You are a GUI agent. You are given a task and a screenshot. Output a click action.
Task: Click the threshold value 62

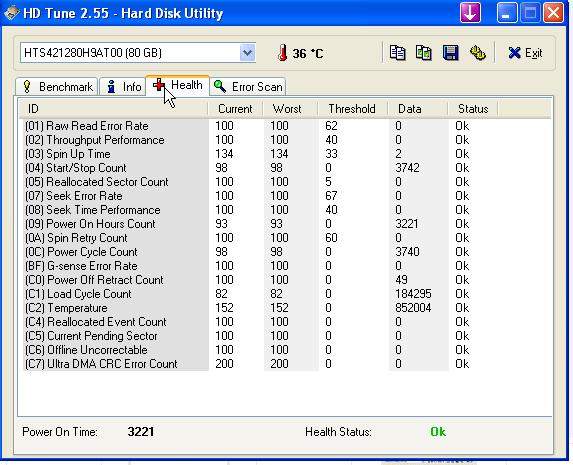[331, 126]
